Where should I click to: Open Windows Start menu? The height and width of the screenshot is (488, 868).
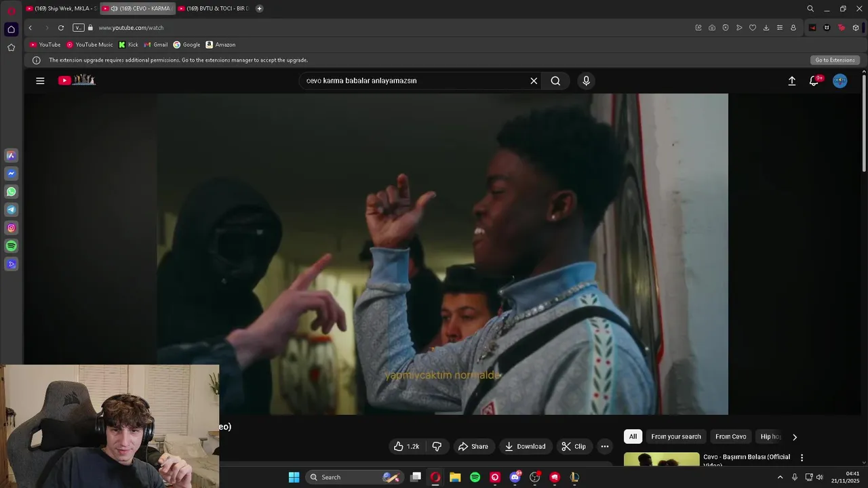(294, 477)
